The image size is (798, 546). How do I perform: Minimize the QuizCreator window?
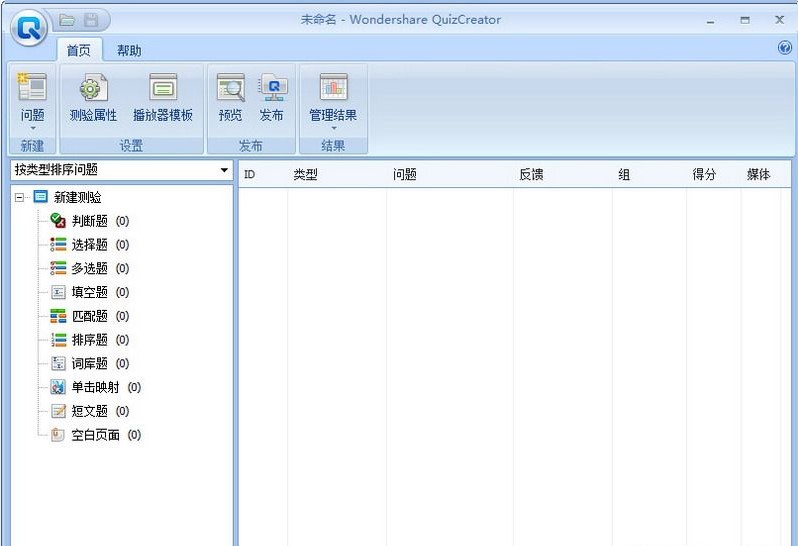(x=710, y=21)
